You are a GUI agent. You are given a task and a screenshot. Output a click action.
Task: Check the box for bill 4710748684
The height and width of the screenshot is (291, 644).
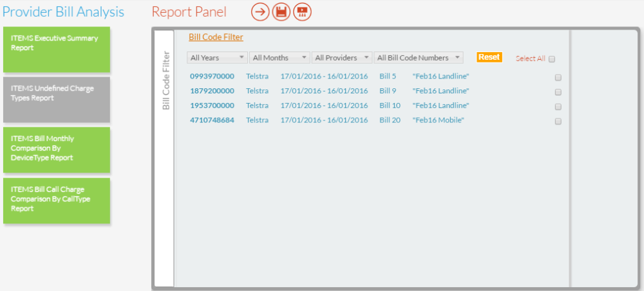point(558,122)
